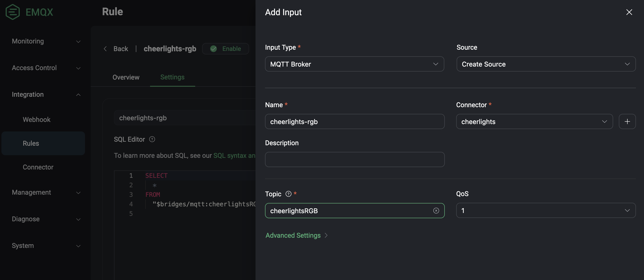Viewport: 644px width, 280px height.
Task: Switch to the Overview tab
Action: 126,77
